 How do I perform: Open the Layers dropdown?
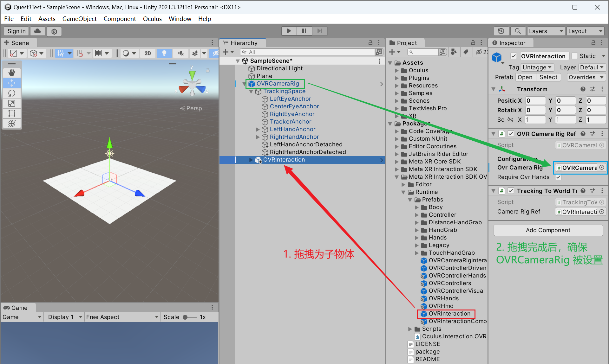pos(546,31)
